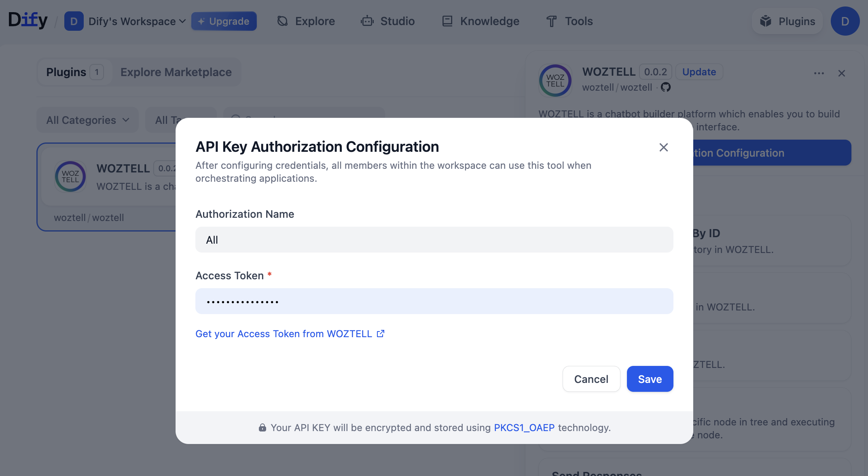Viewport: 868px width, 476px height.
Task: Click the Plugins button in header
Action: point(788,21)
